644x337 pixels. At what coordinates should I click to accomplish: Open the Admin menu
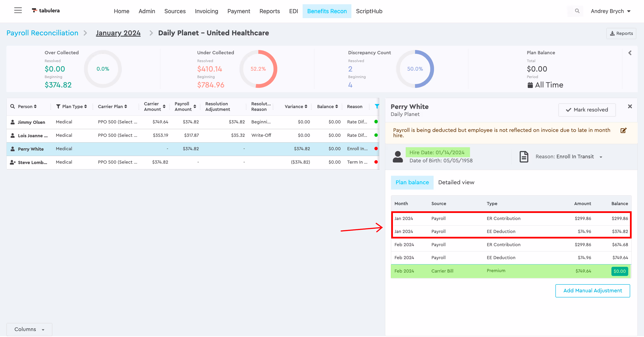[147, 11]
